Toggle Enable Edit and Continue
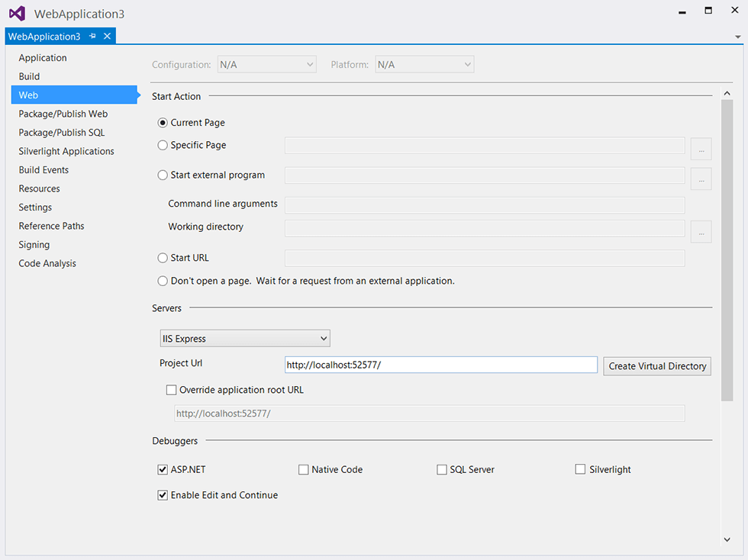 (163, 495)
